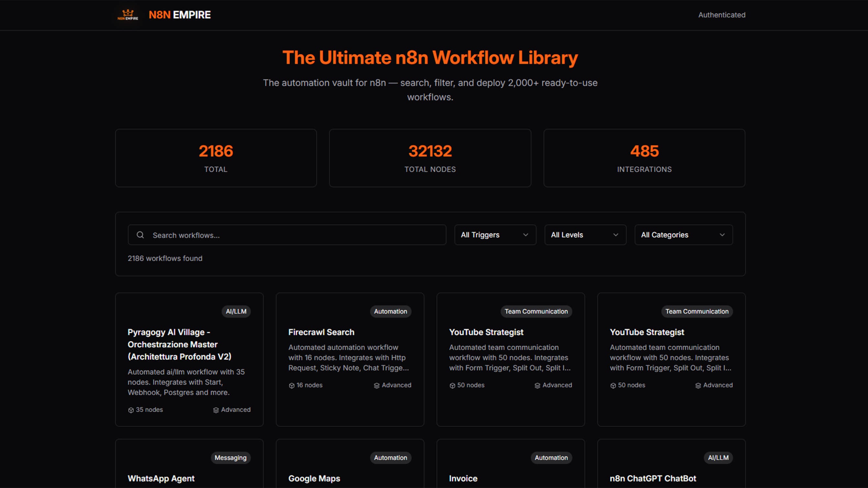Click the Advanced level icon on Pyragogy card
The image size is (868, 488).
(216, 410)
